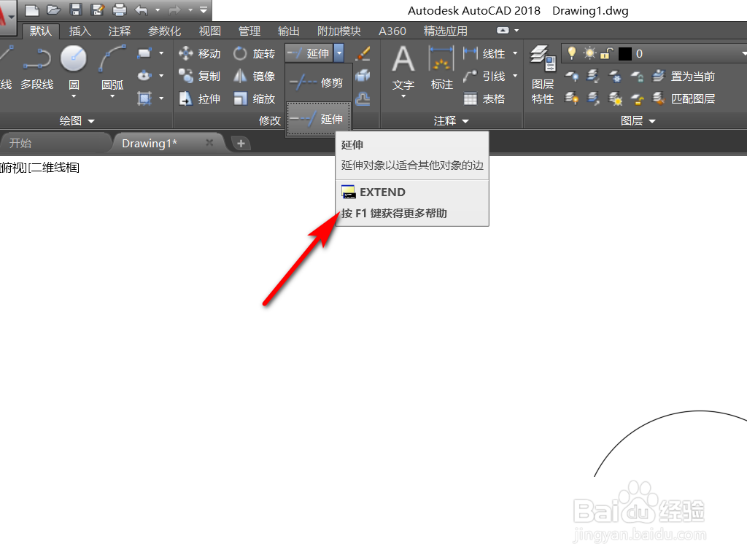
Task: Click the explode tool icon
Action: click(x=363, y=75)
